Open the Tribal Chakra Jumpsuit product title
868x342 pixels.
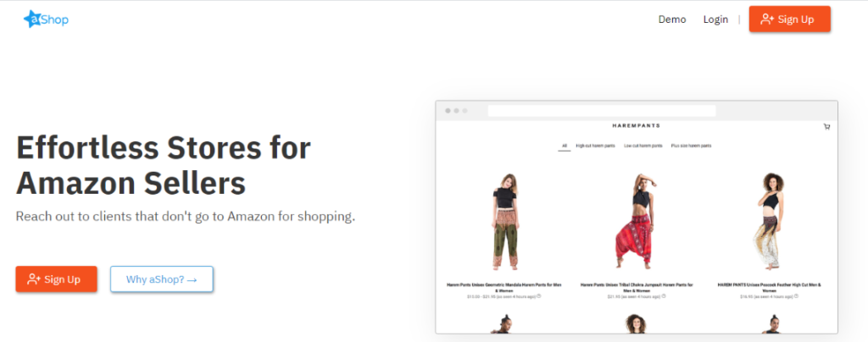636,287
